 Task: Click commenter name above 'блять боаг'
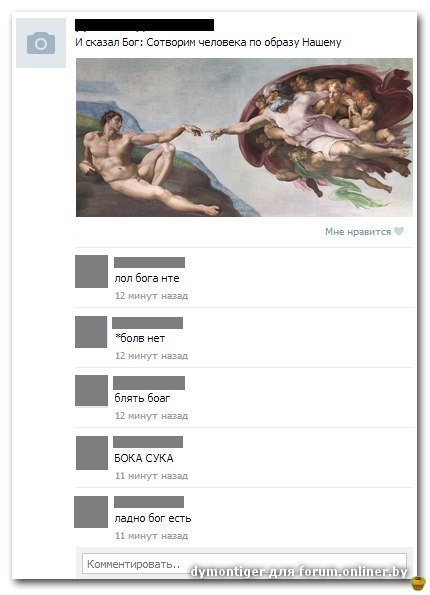tap(149, 383)
